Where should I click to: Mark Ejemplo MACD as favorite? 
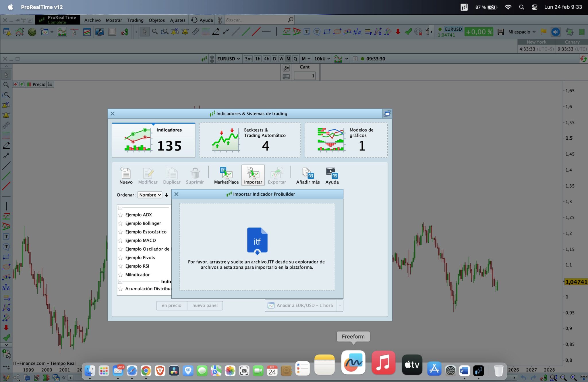121,241
